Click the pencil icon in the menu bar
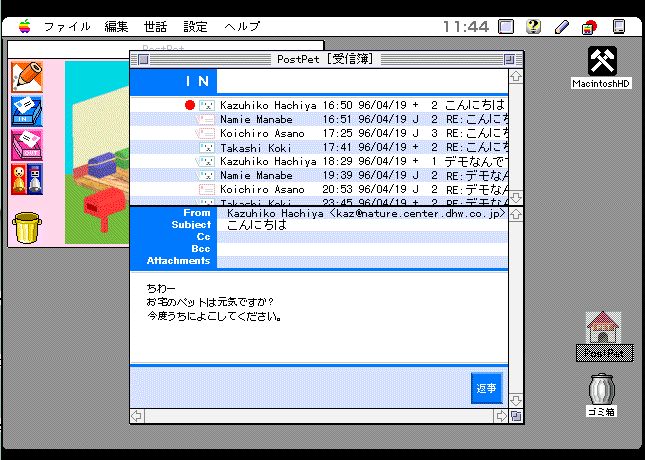The width and height of the screenshot is (645, 460). (x=561, y=27)
